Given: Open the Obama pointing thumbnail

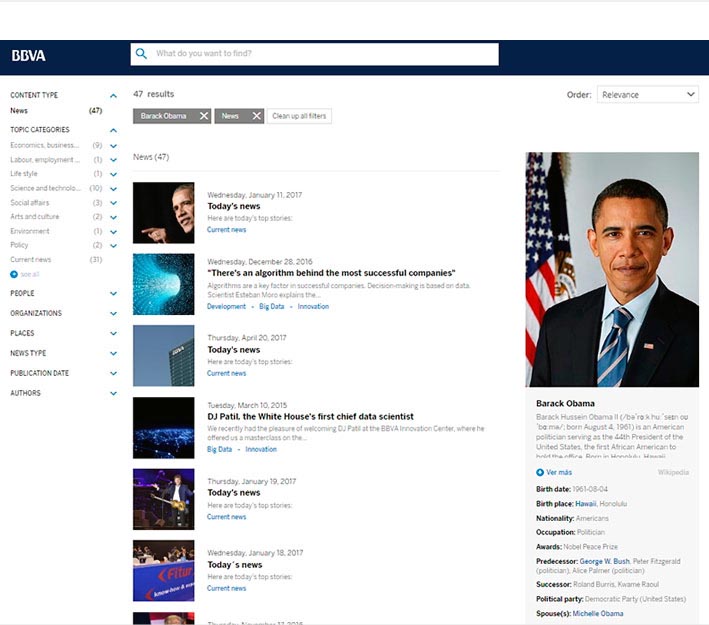Looking at the screenshot, I should [x=164, y=213].
